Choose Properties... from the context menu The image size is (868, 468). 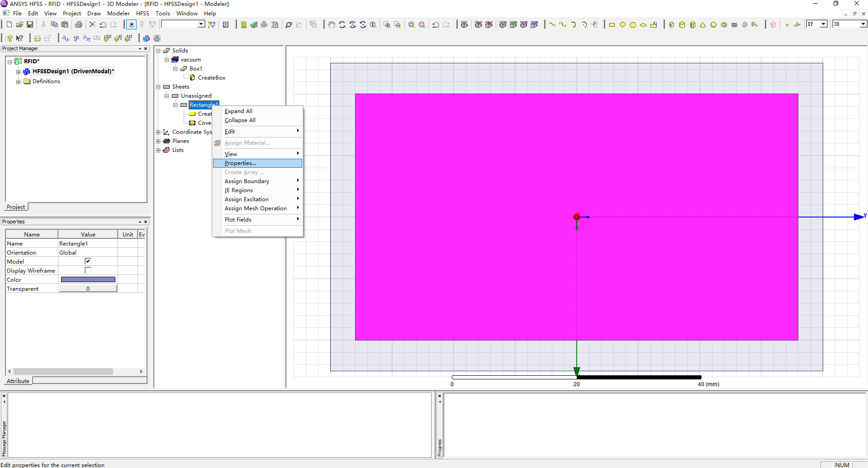click(x=240, y=163)
